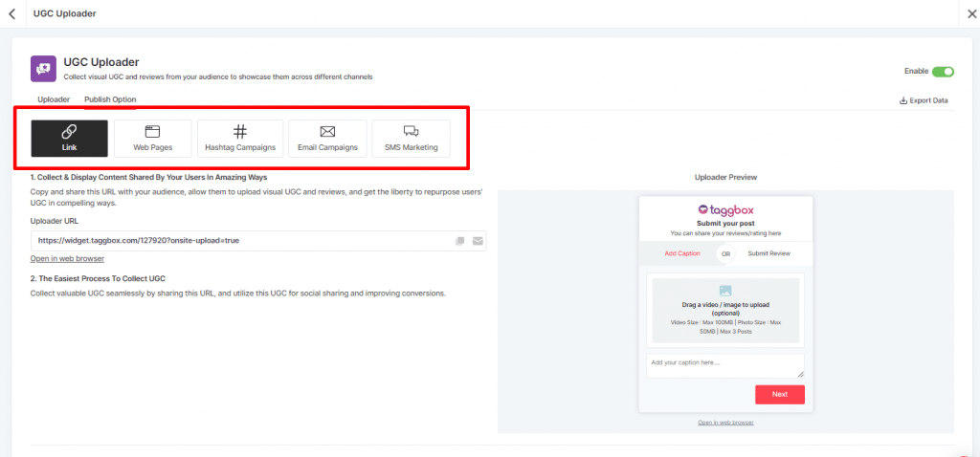The width and height of the screenshot is (980, 457).
Task: Select the Email Campaigns option
Action: tap(327, 138)
